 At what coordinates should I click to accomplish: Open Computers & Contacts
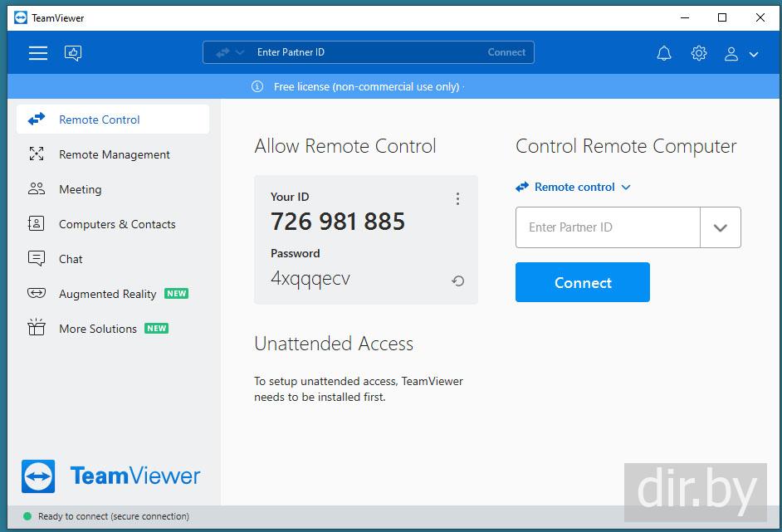tap(116, 224)
